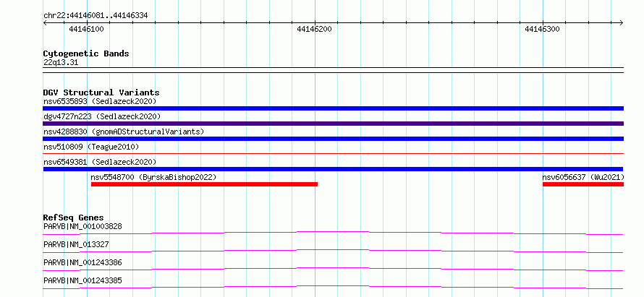
Task: Click the thin red line under nsv510809
Action: pos(333,153)
